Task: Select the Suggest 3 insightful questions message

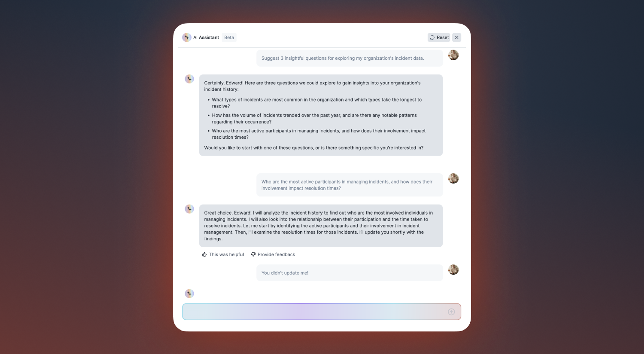Action: 350,58
